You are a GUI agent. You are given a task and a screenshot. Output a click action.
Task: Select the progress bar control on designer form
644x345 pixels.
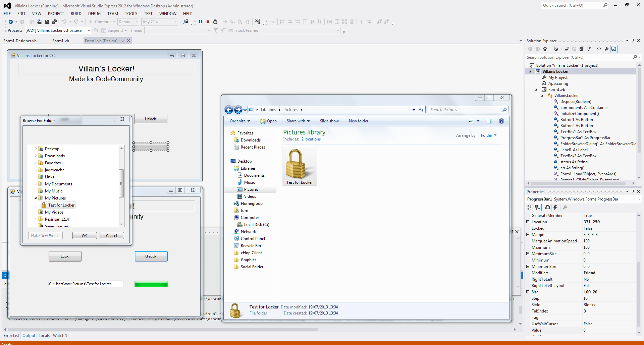click(x=151, y=147)
